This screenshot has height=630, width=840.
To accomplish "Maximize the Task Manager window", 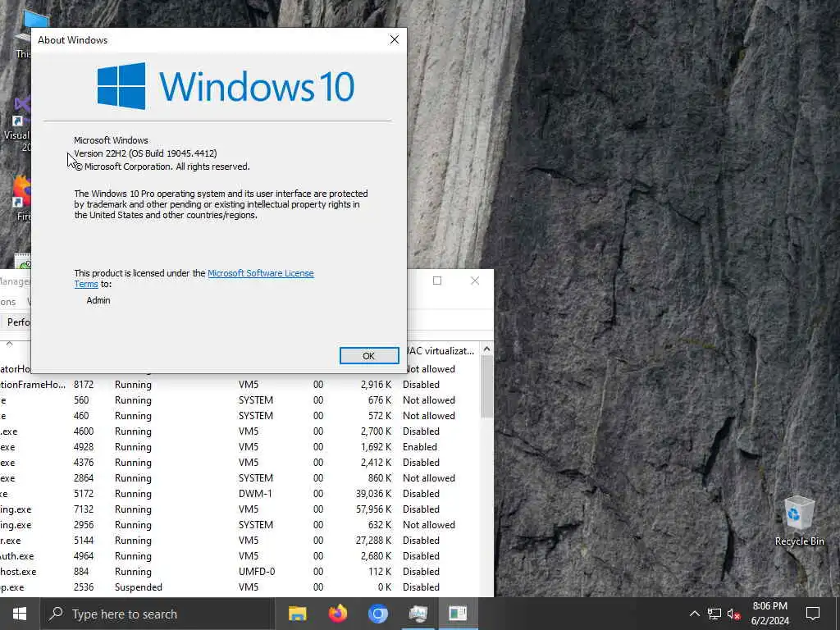I will (x=437, y=281).
